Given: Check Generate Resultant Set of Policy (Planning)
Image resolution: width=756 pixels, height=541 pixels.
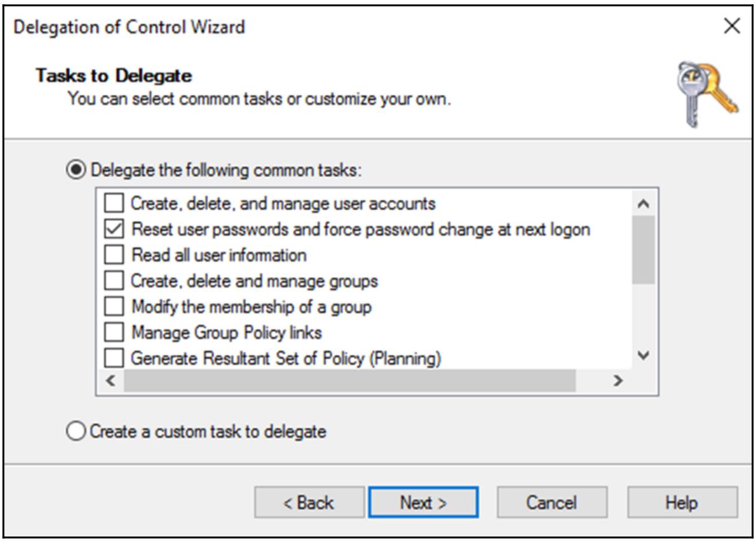Looking at the screenshot, I should pos(114,358).
